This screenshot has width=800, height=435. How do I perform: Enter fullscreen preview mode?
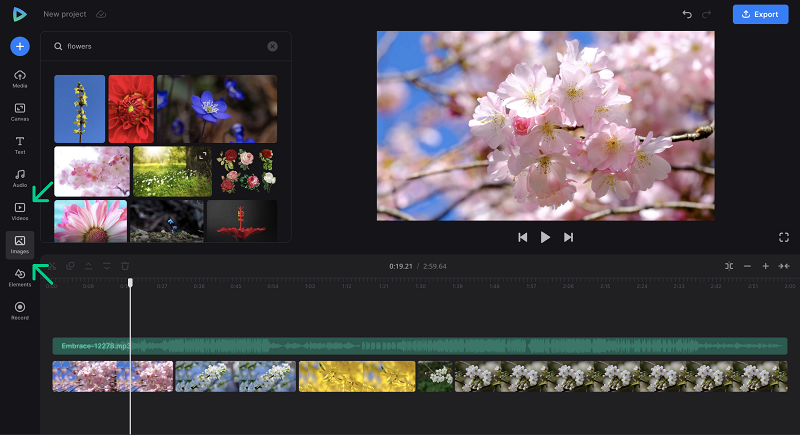(x=784, y=237)
